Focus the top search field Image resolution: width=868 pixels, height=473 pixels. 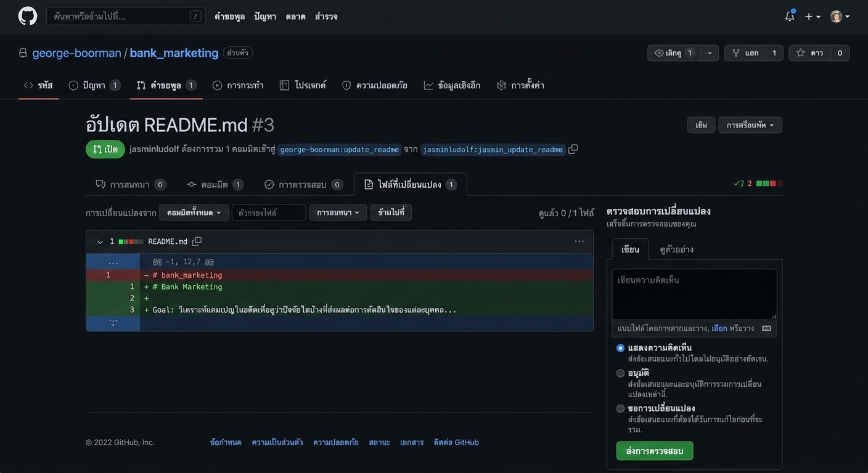[126, 17]
